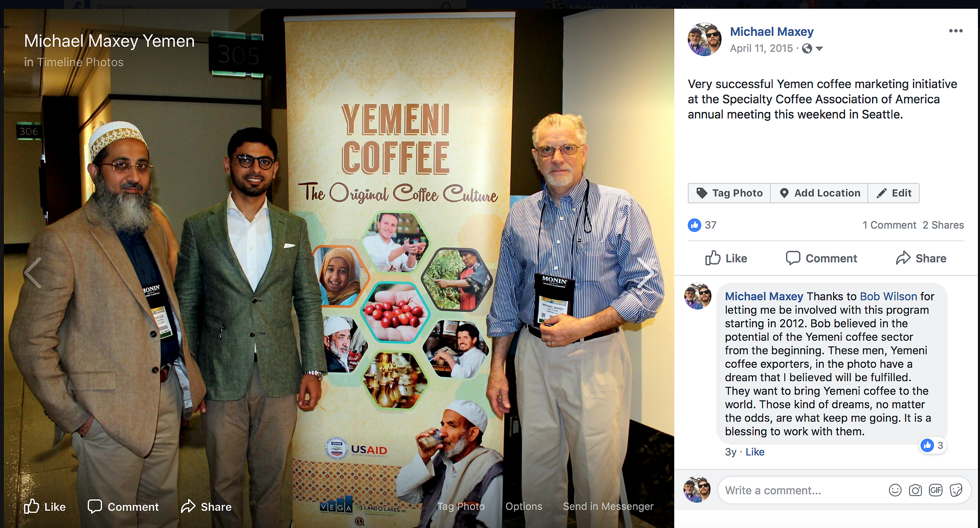Viewport: 980px width, 528px height.
Task: Insert an emoji into comment
Action: (x=895, y=490)
